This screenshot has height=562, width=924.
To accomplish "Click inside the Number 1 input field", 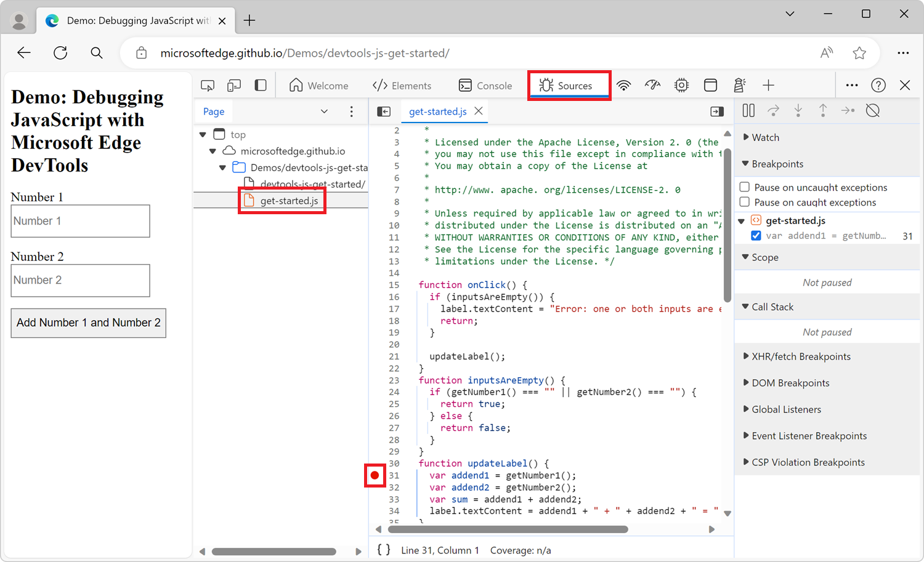I will (80, 220).
